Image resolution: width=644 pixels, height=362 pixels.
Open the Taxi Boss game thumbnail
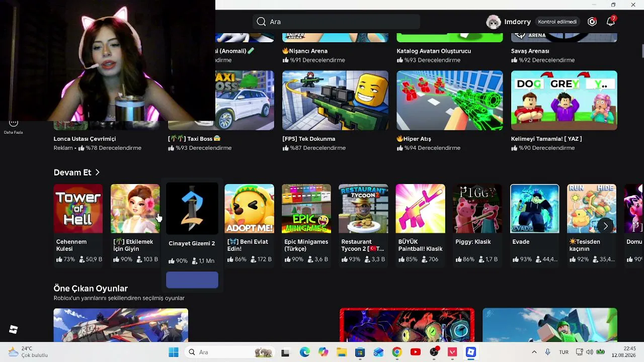(245, 101)
